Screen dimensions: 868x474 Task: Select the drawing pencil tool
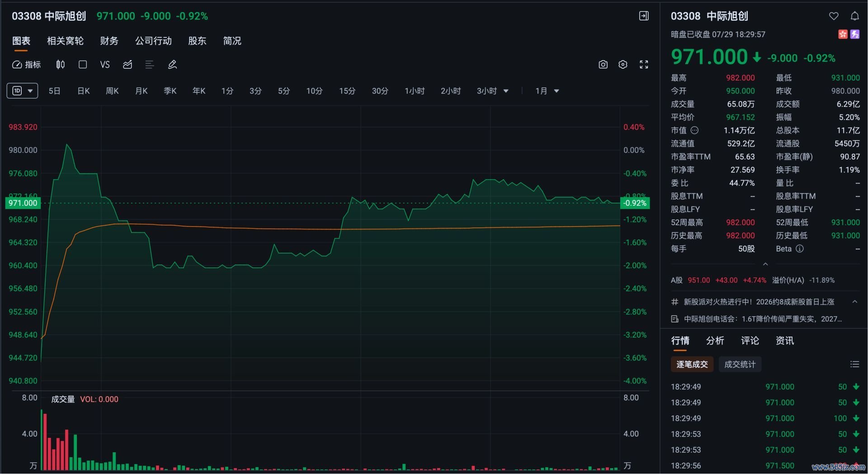(172, 65)
